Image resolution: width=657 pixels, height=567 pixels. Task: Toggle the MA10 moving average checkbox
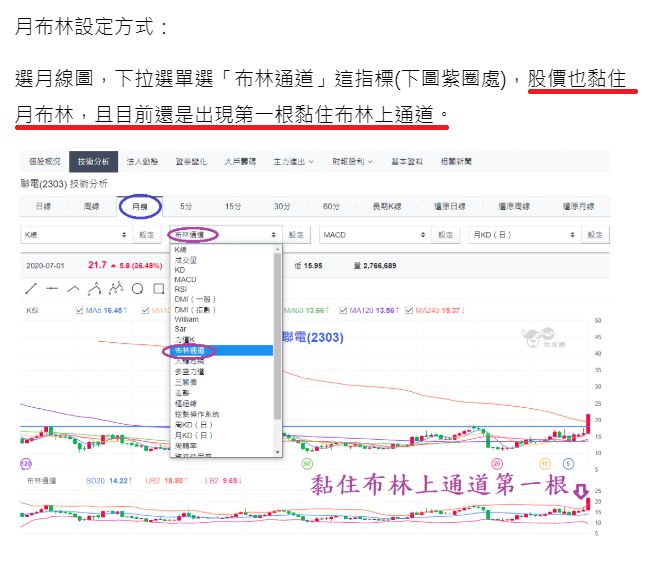[145, 310]
